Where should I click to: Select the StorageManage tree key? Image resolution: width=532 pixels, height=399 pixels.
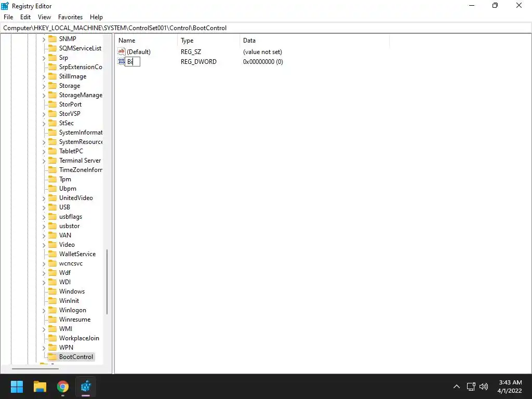point(81,95)
